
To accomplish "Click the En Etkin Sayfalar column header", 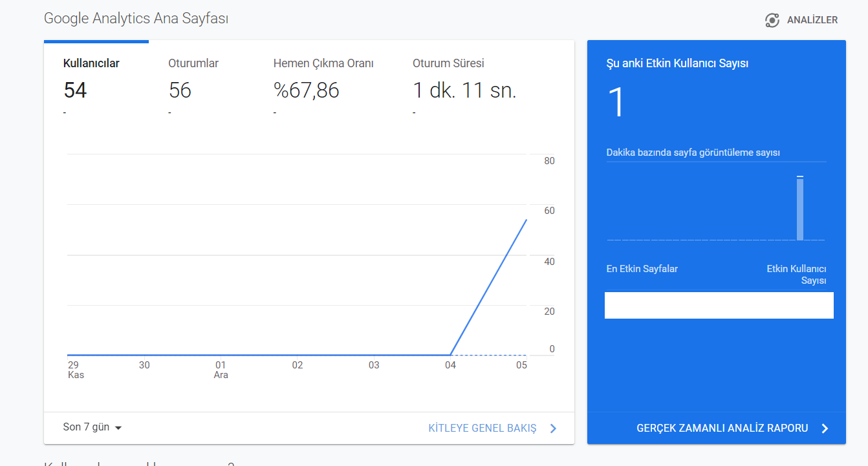I will (x=642, y=269).
